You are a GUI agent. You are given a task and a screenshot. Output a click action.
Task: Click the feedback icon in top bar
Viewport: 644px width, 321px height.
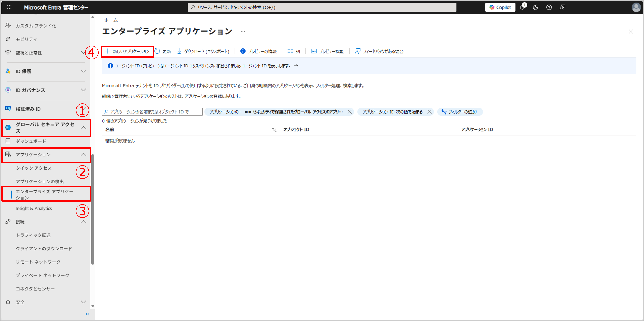562,7
